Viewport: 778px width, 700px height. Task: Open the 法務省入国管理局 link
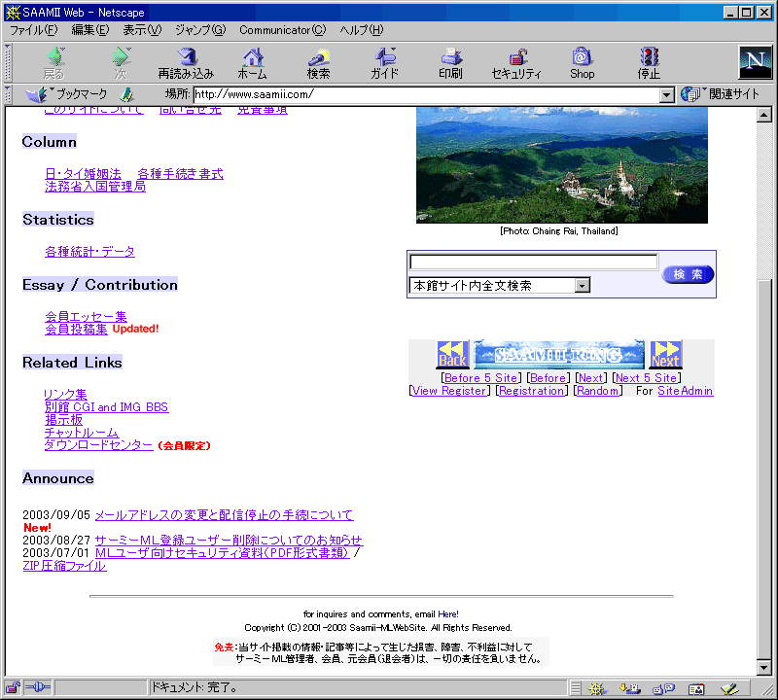(95, 187)
